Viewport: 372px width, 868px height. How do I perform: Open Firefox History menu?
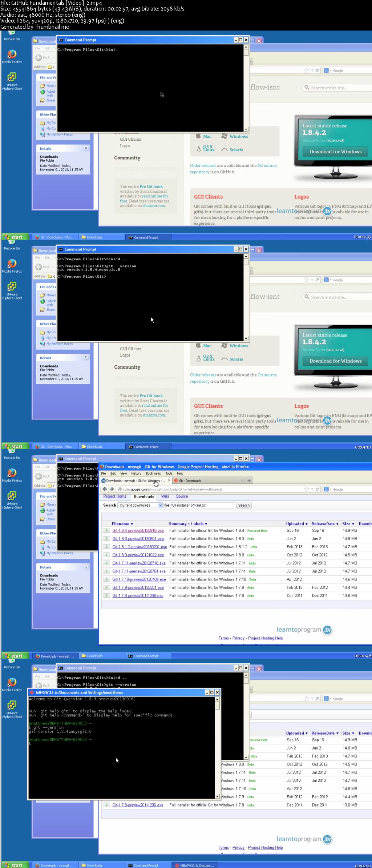tap(136, 474)
